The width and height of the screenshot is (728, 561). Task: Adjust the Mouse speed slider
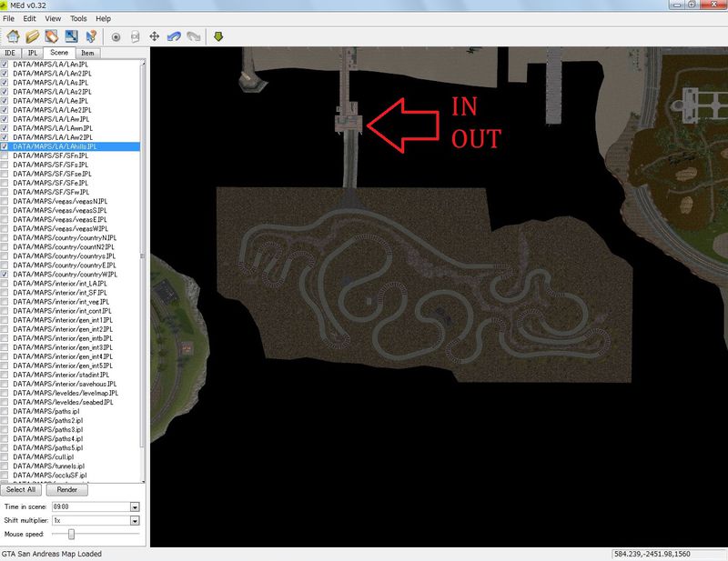[x=71, y=535]
